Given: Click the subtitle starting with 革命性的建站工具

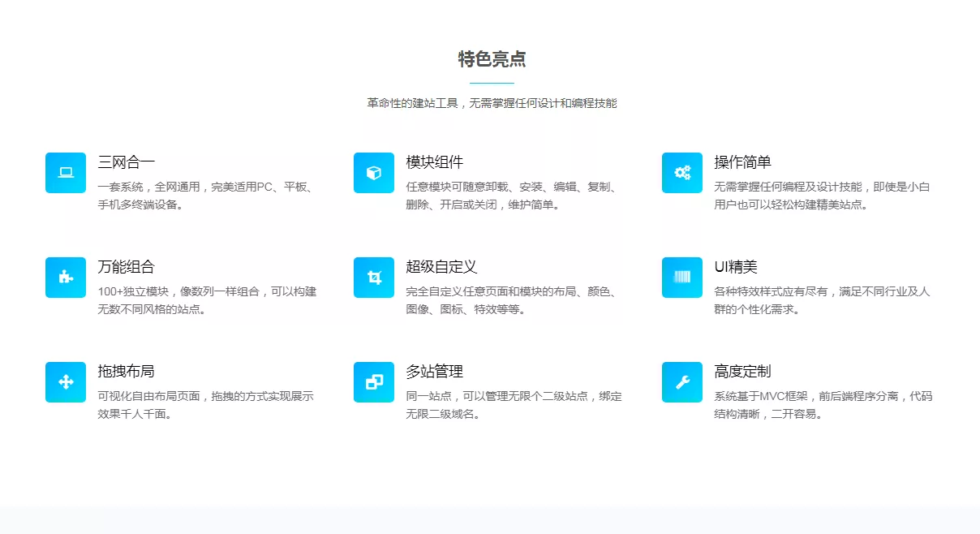Looking at the screenshot, I should 492,103.
